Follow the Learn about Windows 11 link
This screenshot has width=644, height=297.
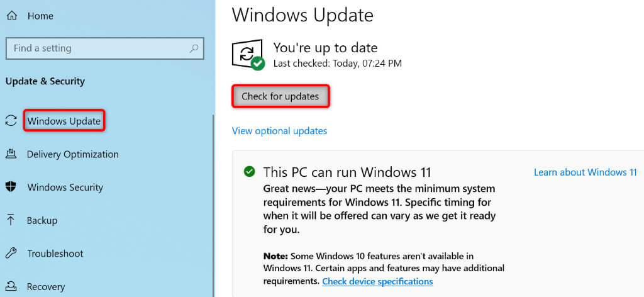tap(585, 172)
